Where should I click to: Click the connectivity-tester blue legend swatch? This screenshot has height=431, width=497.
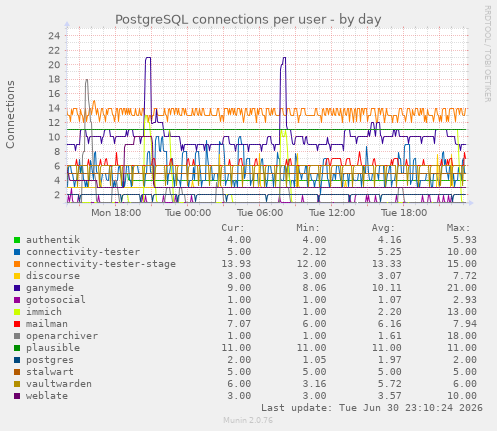point(17,252)
